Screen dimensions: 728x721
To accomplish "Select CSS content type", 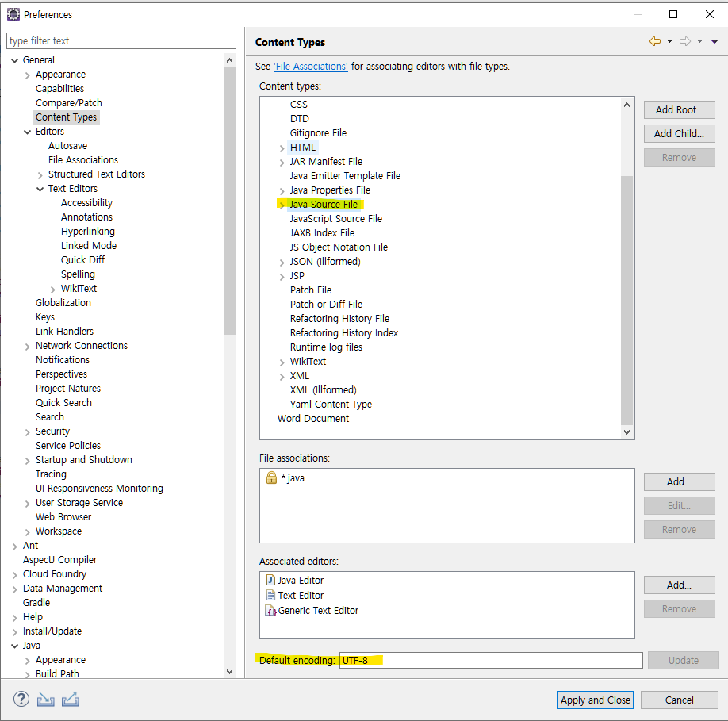I will 298,105.
